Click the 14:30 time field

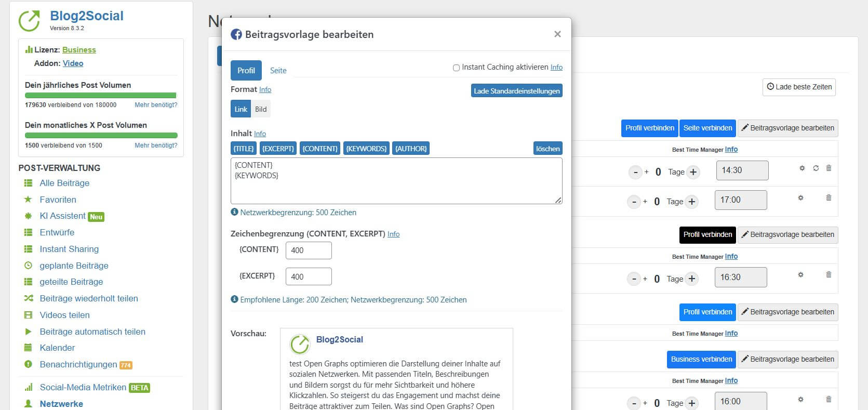742,170
